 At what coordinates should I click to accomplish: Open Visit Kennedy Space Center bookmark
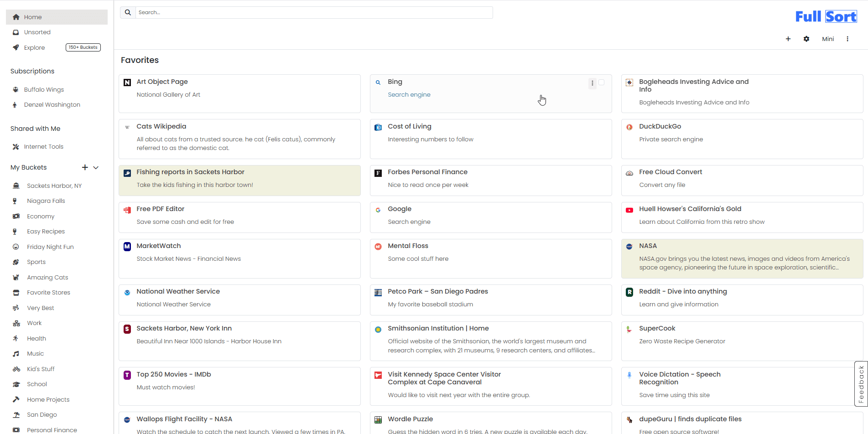[444, 378]
